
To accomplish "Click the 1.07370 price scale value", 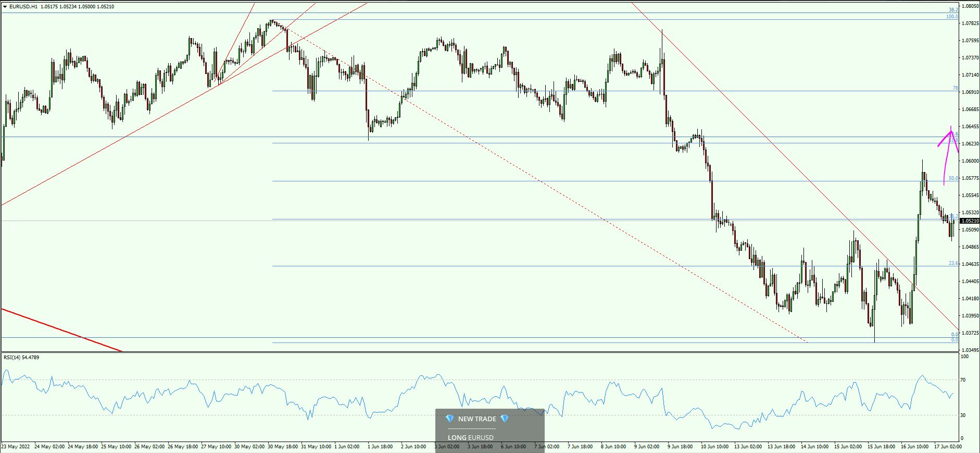I will pyautogui.click(x=970, y=58).
